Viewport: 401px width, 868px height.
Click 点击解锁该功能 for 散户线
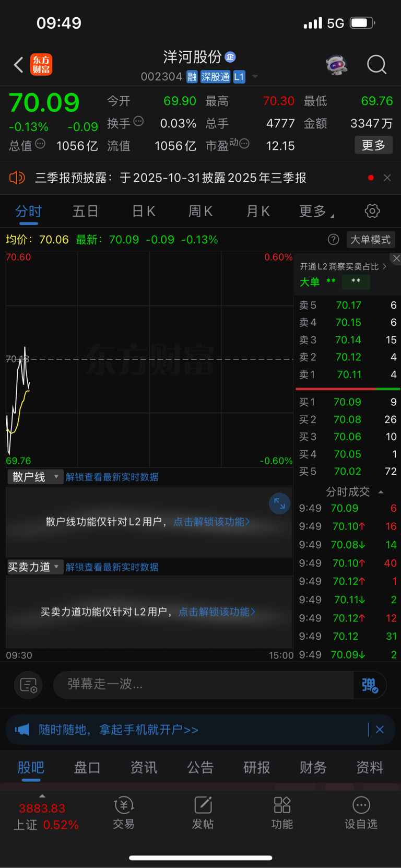pos(211,522)
